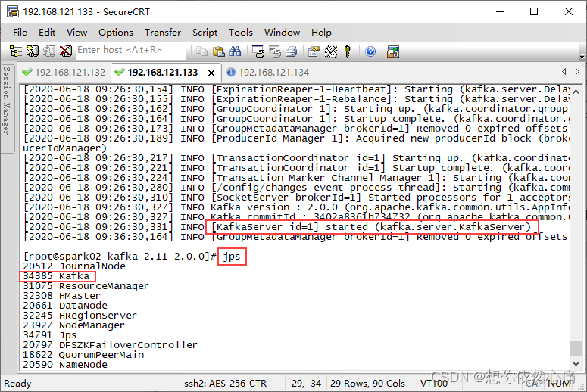Open the File menu
587x392 pixels.
click(x=20, y=33)
